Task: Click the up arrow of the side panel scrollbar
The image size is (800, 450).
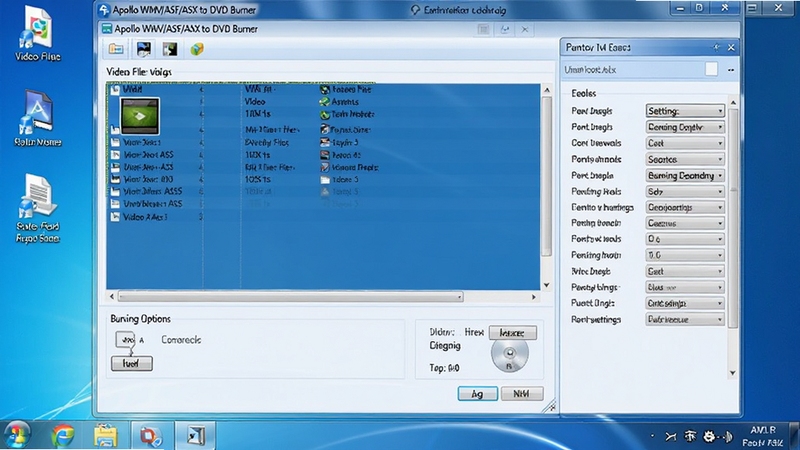Action: tap(733, 103)
